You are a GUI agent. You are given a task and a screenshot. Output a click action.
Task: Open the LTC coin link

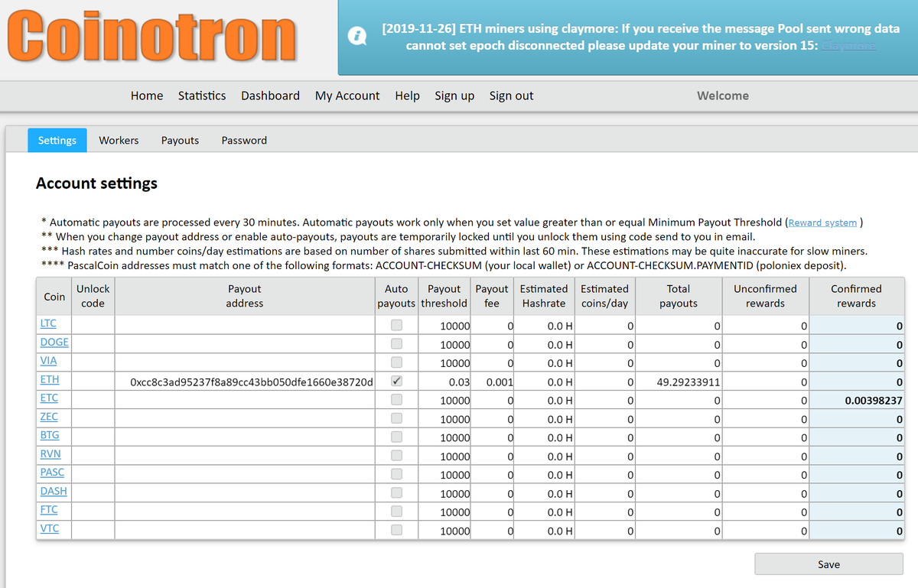pyautogui.click(x=48, y=323)
